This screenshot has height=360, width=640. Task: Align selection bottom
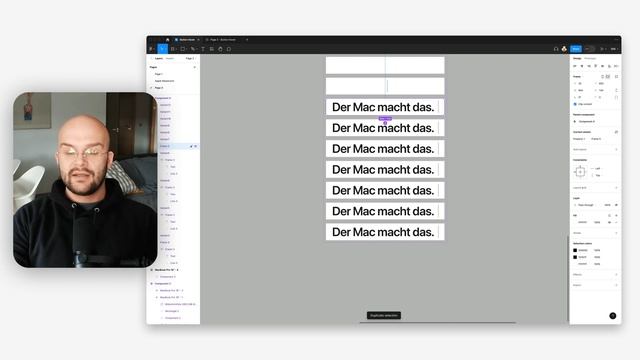(x=609, y=66)
